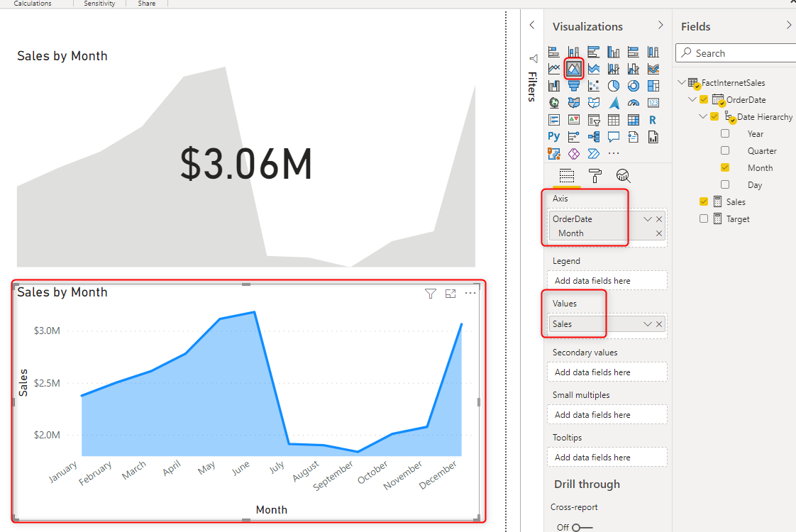796x532 pixels.
Task: Open the Format pane paint roller icon
Action: [x=595, y=175]
